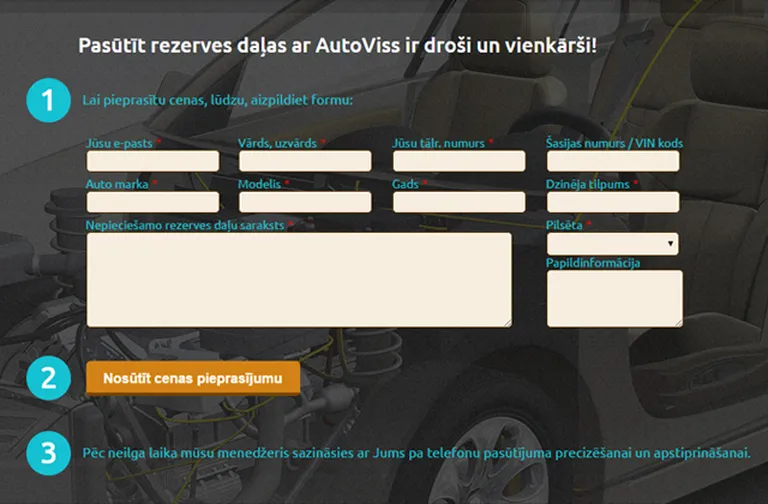Image resolution: width=768 pixels, height=504 pixels.
Task: Select the 'Gads' year input field
Action: pos(459,202)
